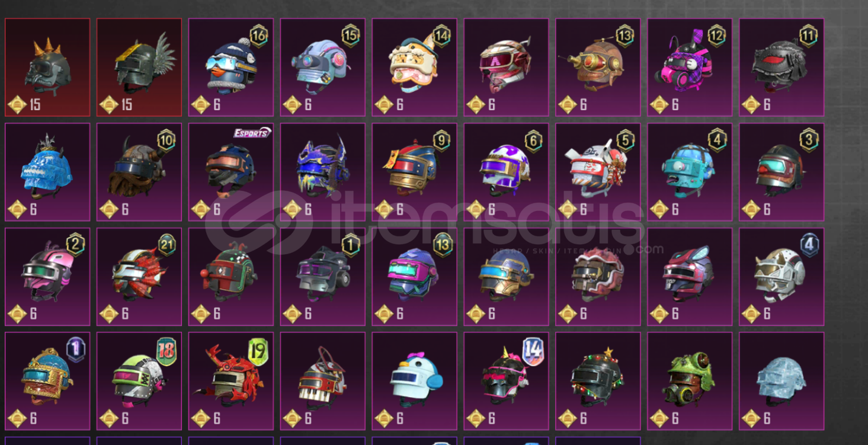The height and width of the screenshot is (445, 868).
Task: Select the bearded viking helmet badge 10
Action: click(x=139, y=172)
